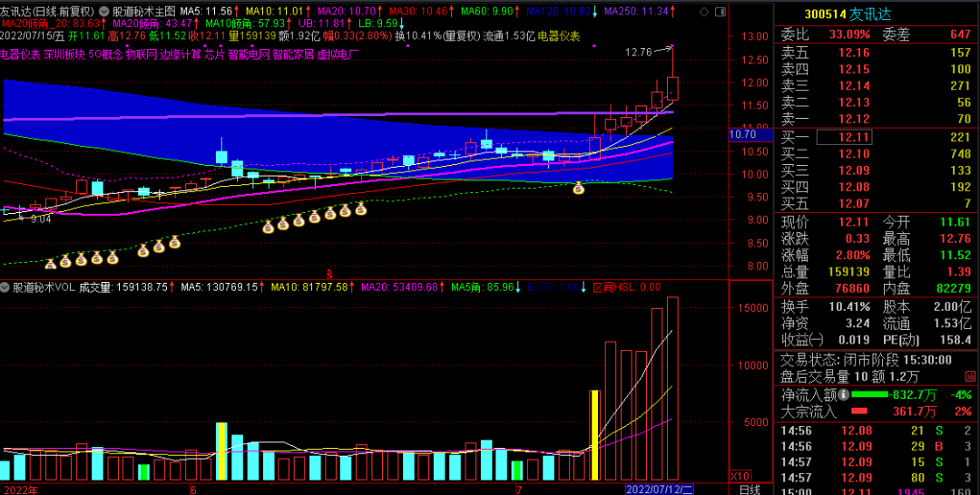Image resolution: width=980 pixels, height=495 pixels.
Task: Click the 2022/07/12/二 date label
Action: 660,490
